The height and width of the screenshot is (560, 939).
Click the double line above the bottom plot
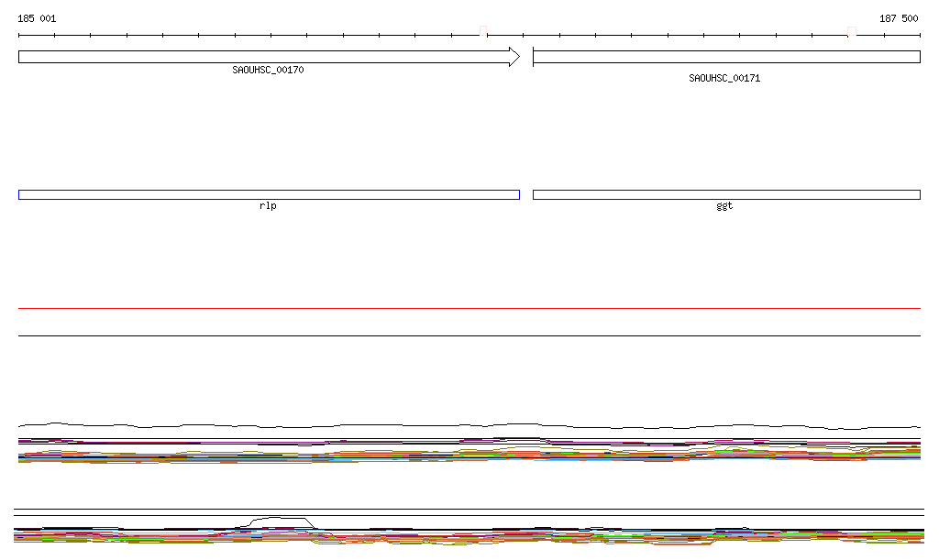pyautogui.click(x=469, y=511)
